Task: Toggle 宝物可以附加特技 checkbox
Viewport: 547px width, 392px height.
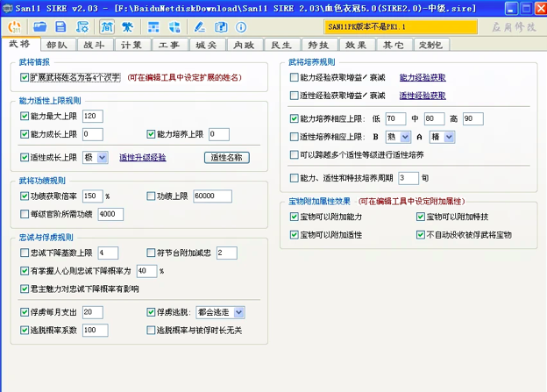Action: (421, 217)
